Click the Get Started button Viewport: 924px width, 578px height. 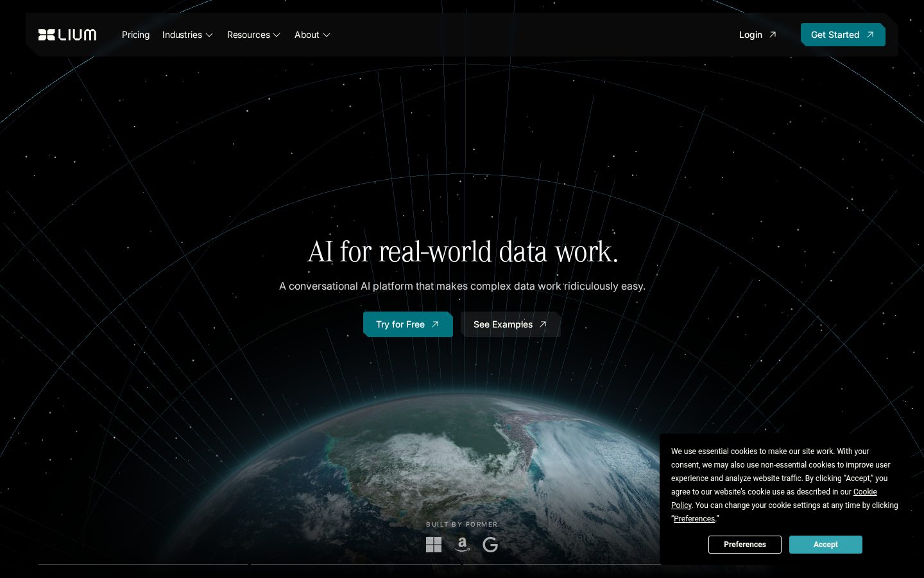tap(843, 35)
